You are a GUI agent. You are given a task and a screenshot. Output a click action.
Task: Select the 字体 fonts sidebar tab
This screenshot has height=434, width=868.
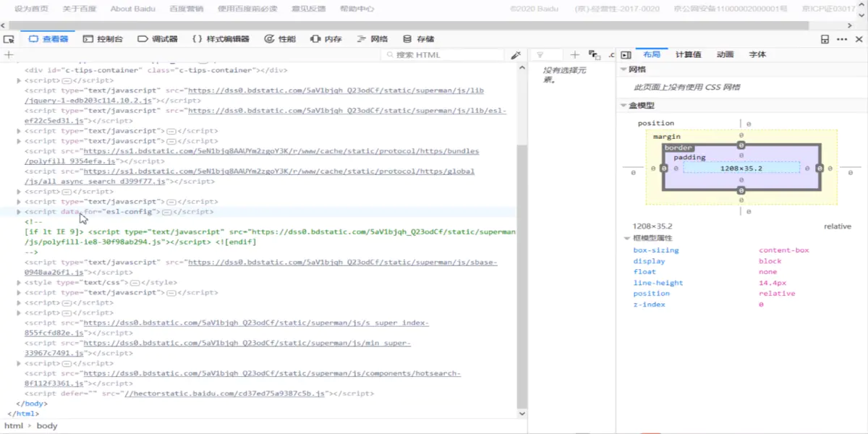[757, 55]
